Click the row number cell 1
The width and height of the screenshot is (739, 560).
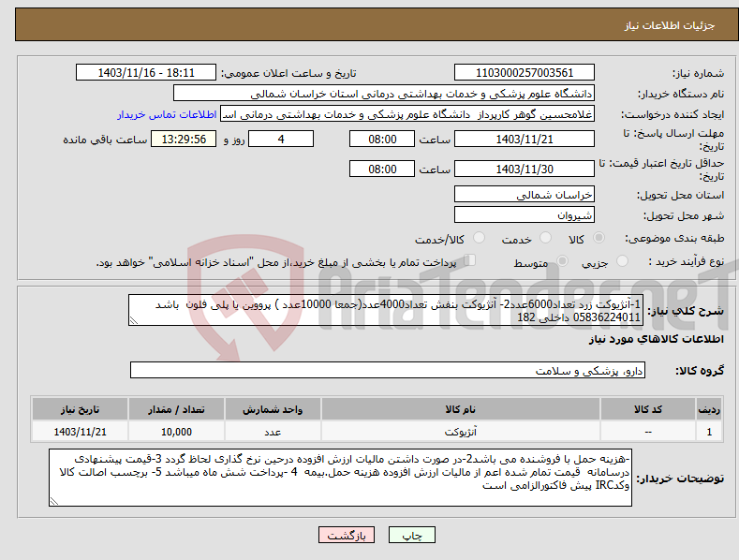pos(709,432)
